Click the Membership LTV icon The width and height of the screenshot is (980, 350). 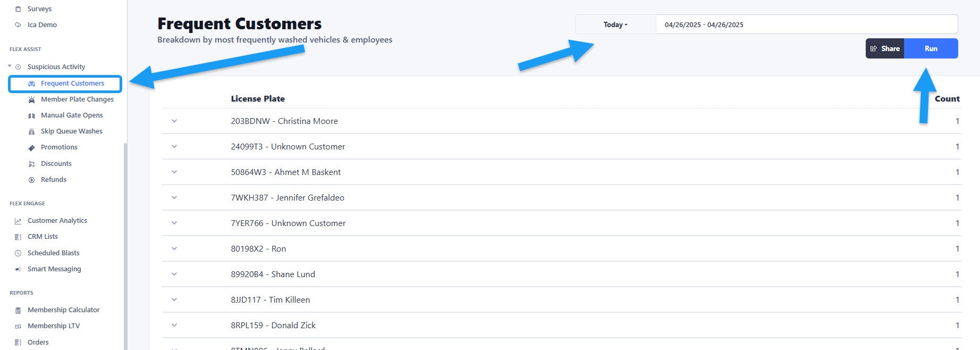pos(18,326)
